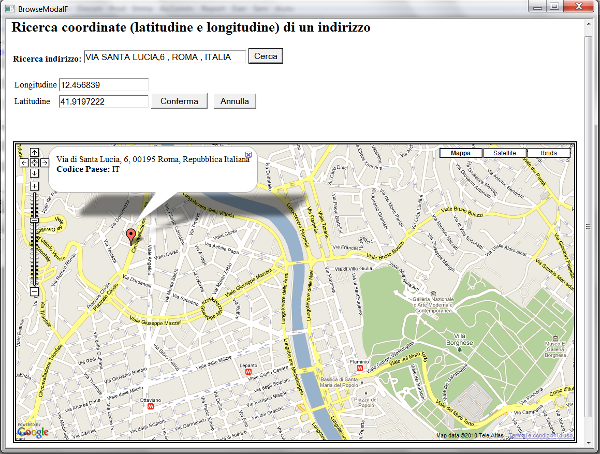Focus the Latitudine input field

[104, 101]
